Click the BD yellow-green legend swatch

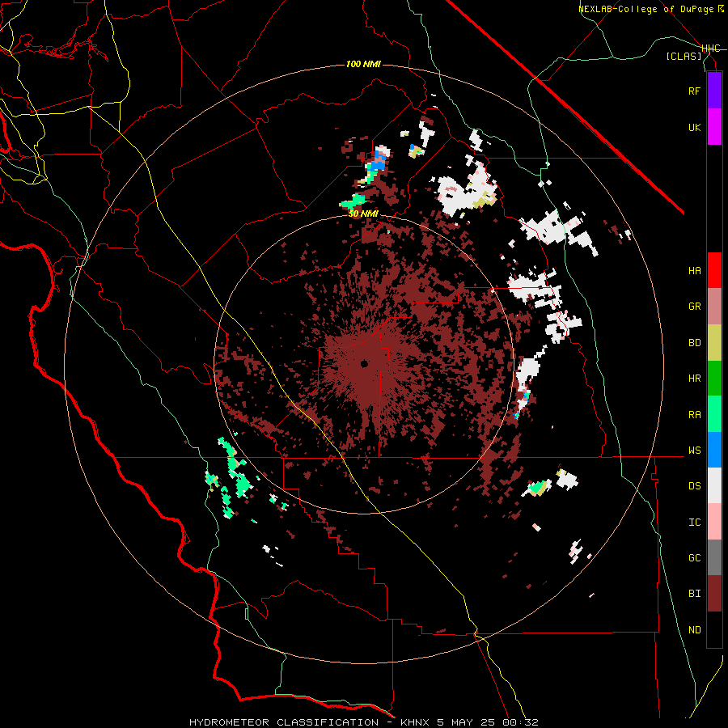coord(714,343)
